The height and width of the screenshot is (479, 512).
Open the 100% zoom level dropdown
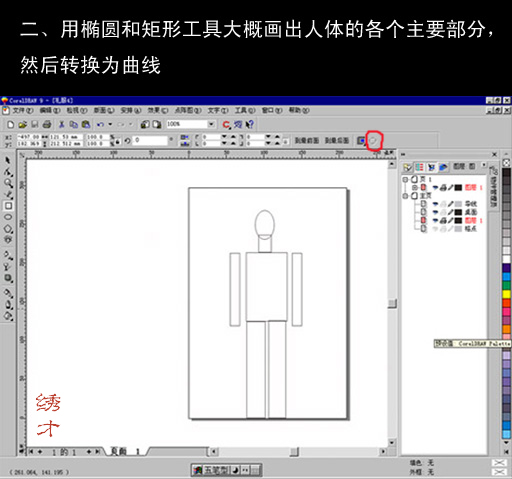click(x=211, y=124)
